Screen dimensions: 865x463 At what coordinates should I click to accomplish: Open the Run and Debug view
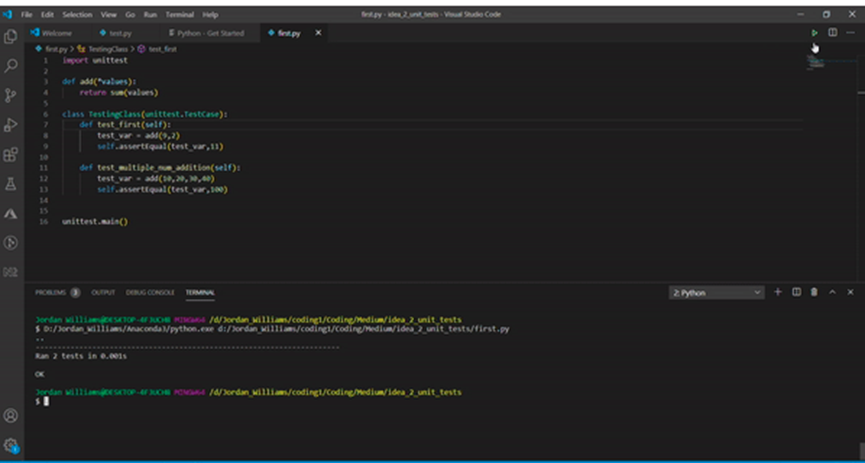11,125
